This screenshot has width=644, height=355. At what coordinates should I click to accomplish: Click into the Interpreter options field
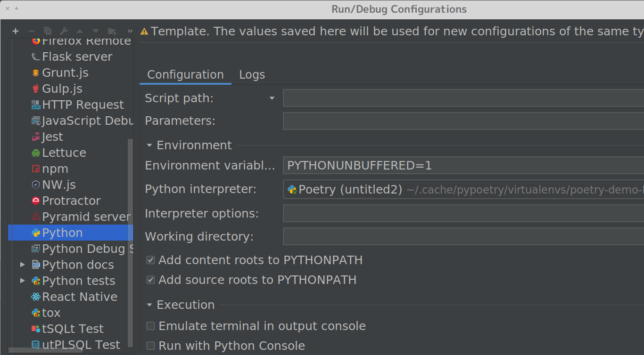[463, 213]
